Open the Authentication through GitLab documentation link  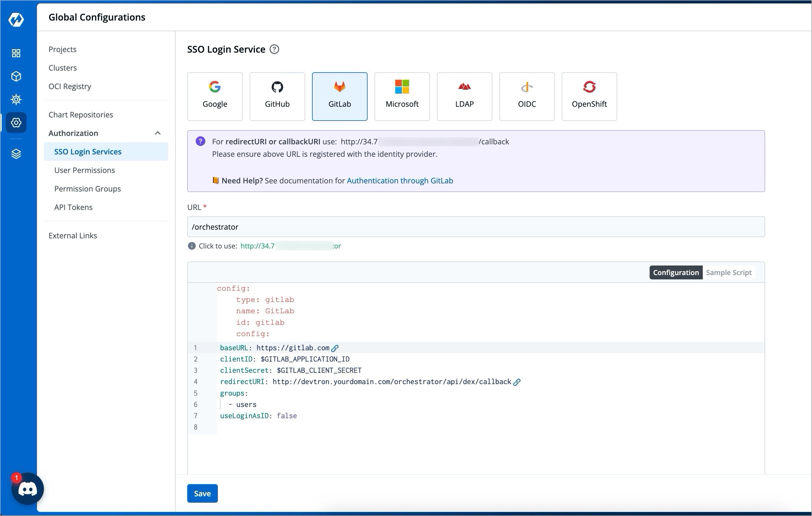pos(400,180)
